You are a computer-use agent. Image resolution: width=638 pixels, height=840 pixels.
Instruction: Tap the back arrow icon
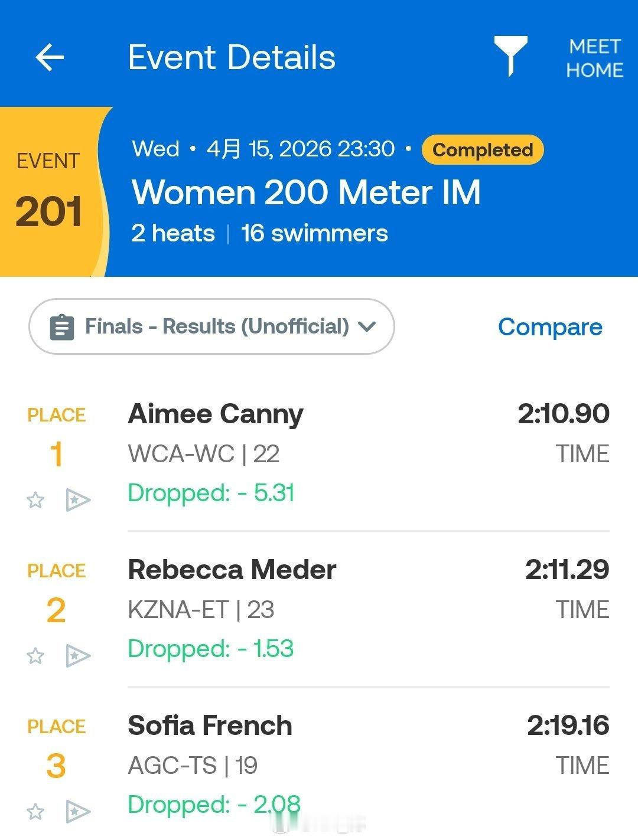pos(50,58)
